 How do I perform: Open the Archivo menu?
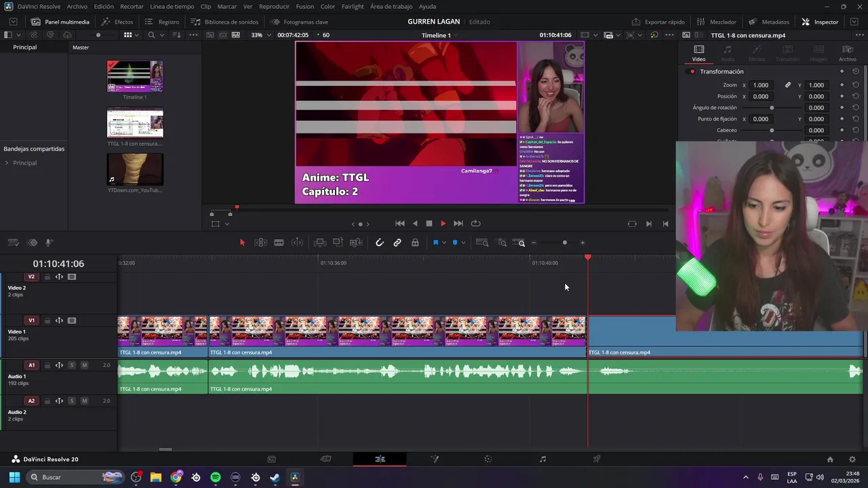tap(77, 6)
